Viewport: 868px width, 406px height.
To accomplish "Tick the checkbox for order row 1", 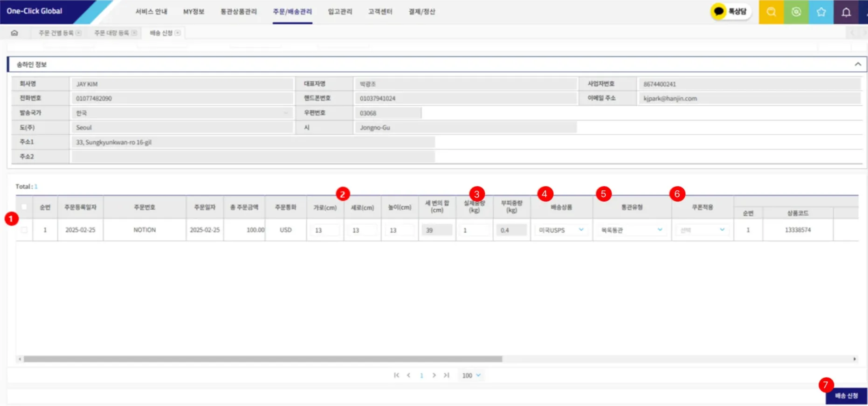I will [x=24, y=230].
